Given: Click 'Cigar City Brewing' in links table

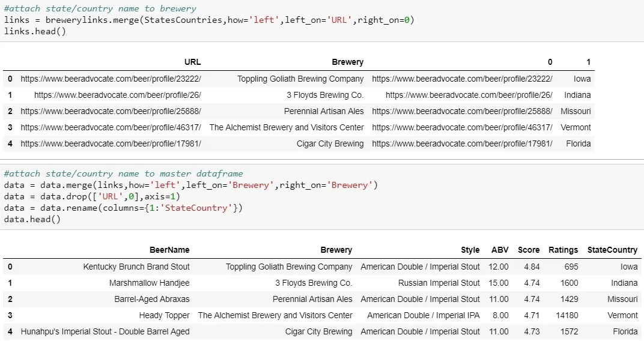Looking at the screenshot, I should click(330, 143).
